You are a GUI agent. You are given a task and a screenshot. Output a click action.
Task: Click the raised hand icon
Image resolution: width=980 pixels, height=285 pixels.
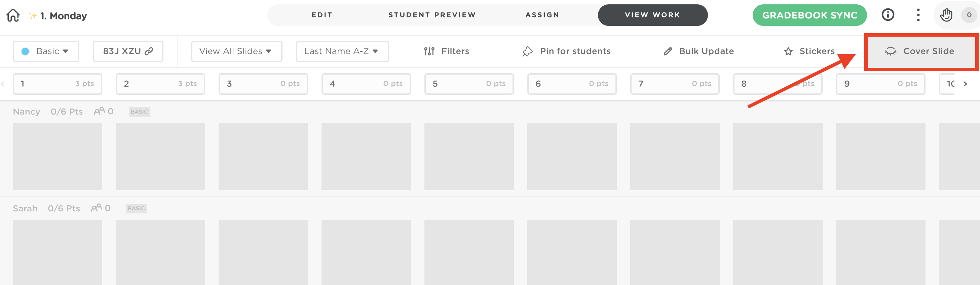click(946, 15)
